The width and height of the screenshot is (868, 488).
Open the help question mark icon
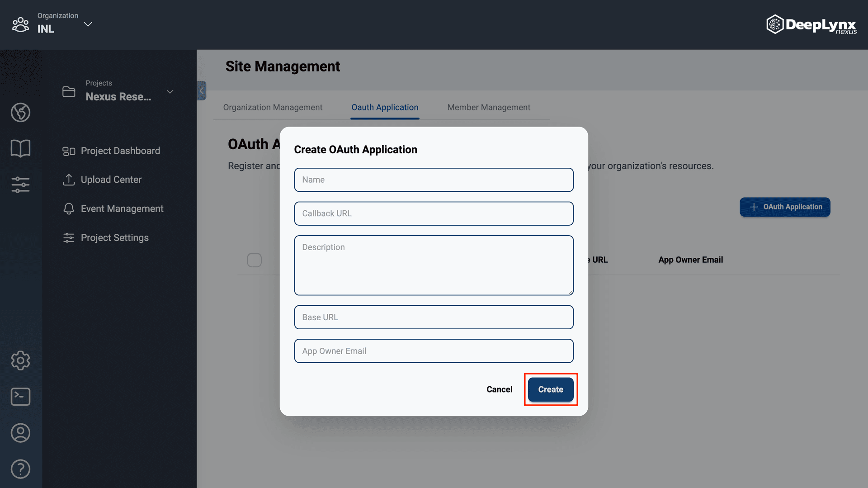tap(20, 469)
